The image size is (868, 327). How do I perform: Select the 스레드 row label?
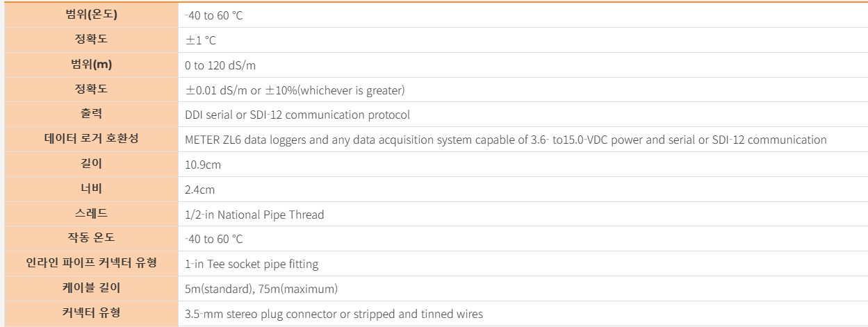coord(91,213)
